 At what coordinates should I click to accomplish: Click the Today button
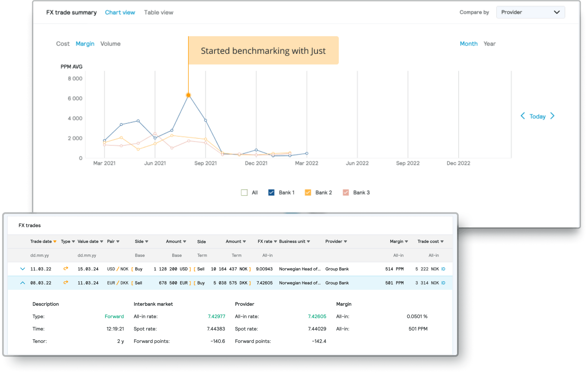(537, 116)
